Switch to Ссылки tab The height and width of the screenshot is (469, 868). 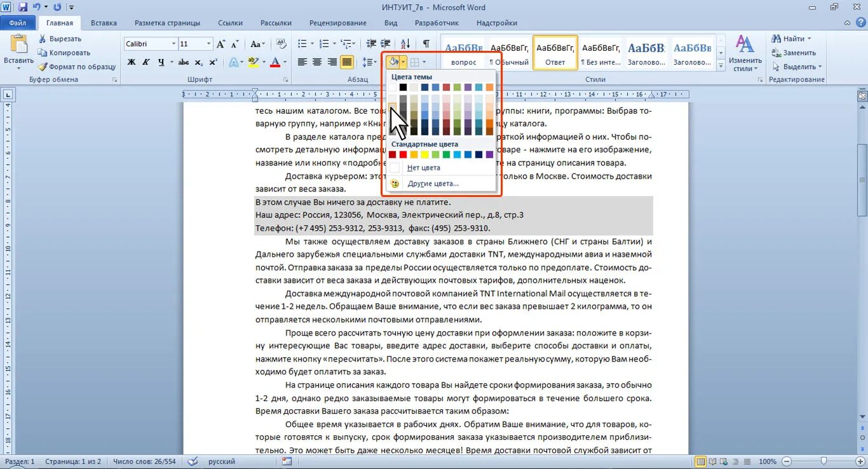click(231, 23)
